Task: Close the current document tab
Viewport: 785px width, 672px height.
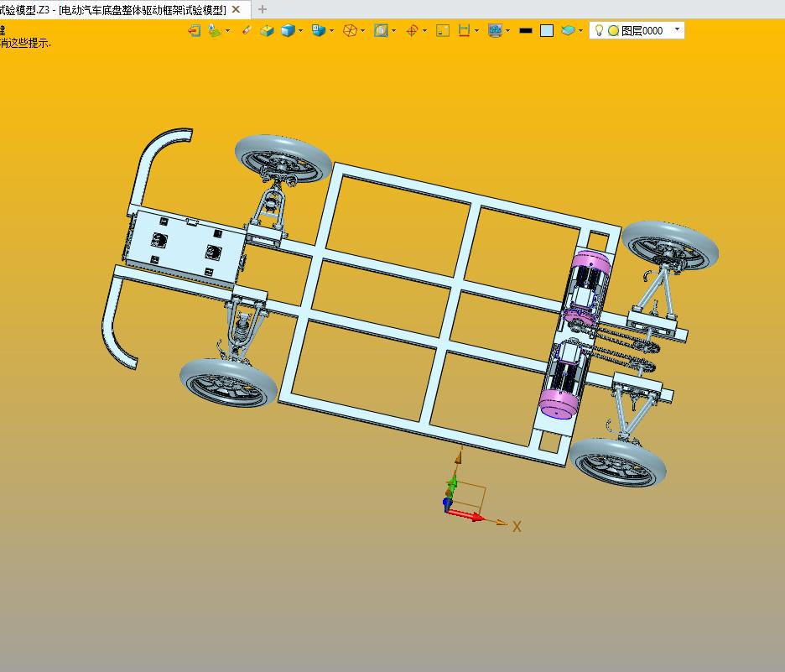Action: (236, 9)
